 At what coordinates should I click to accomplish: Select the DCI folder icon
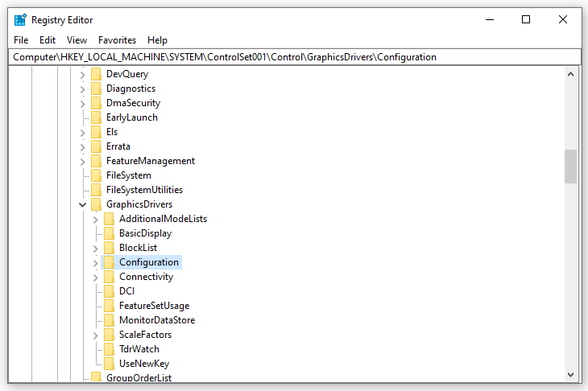[x=109, y=291]
